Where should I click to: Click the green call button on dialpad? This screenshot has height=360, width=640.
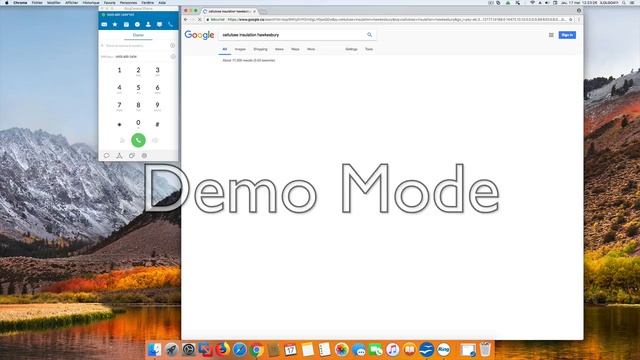pos(138,140)
